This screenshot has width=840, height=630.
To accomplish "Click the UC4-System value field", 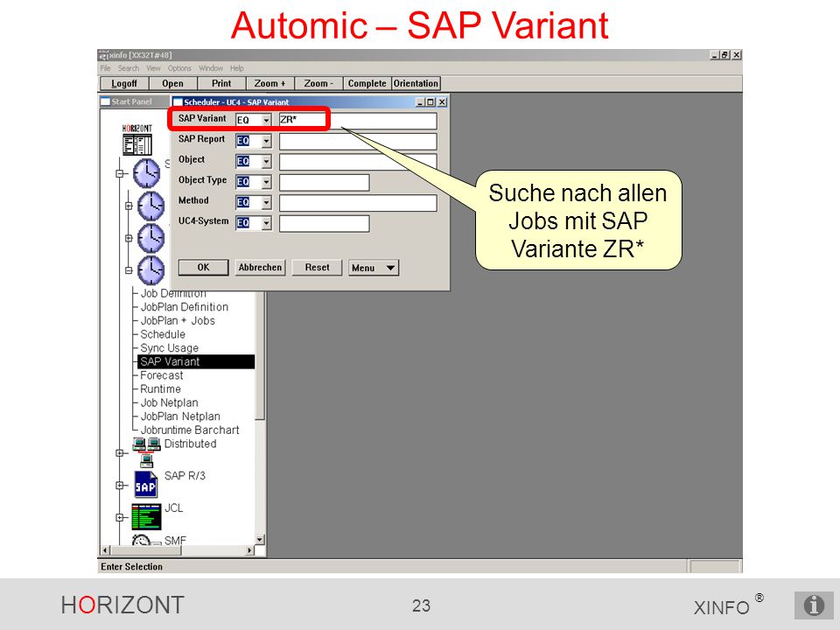I will (x=324, y=223).
